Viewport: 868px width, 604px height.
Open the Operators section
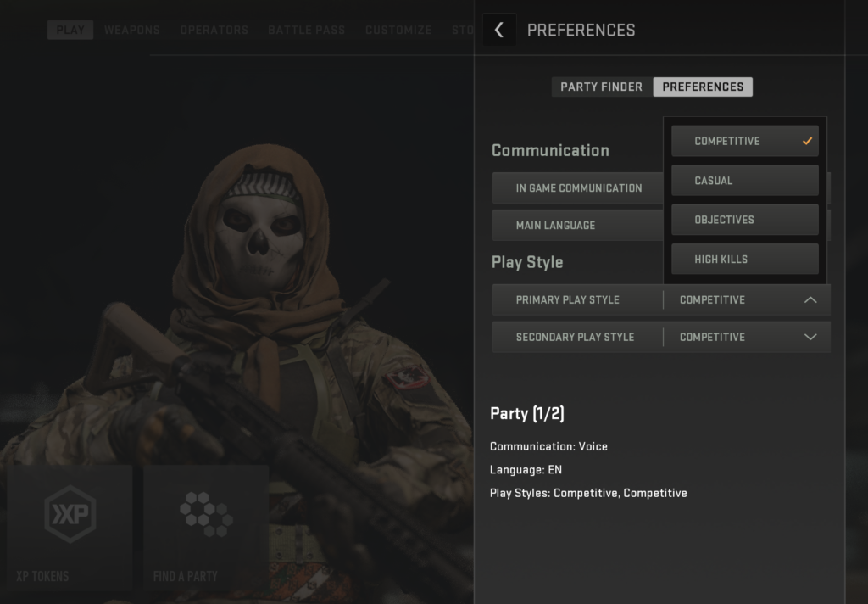point(214,30)
